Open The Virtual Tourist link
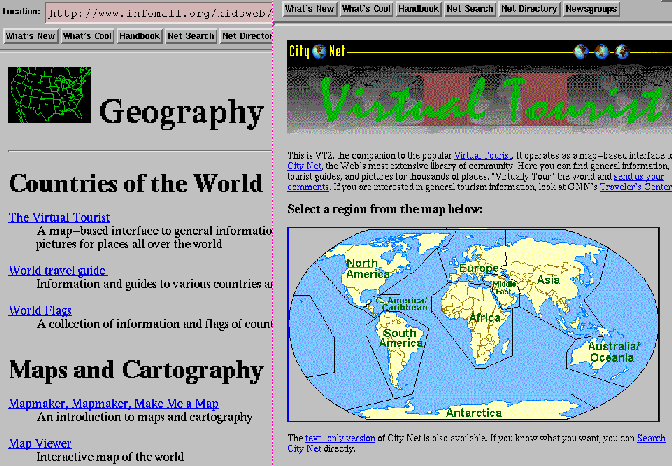The image size is (672, 466). [59, 217]
